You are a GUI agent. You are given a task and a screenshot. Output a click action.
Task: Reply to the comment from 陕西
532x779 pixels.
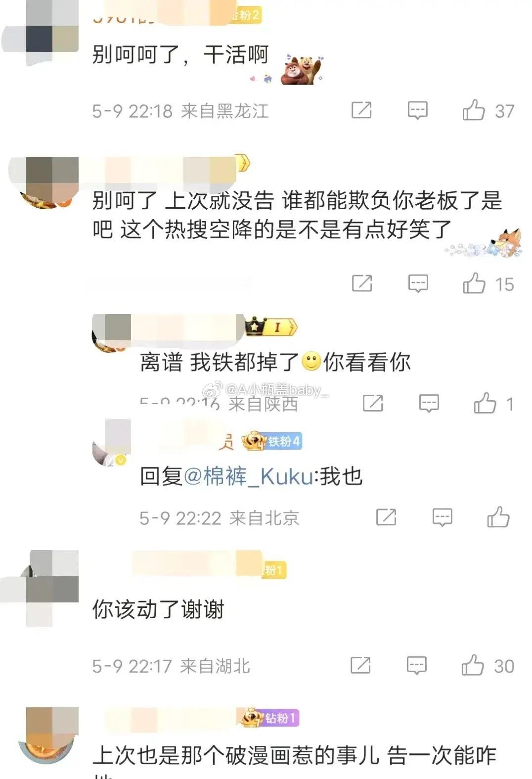point(429,404)
